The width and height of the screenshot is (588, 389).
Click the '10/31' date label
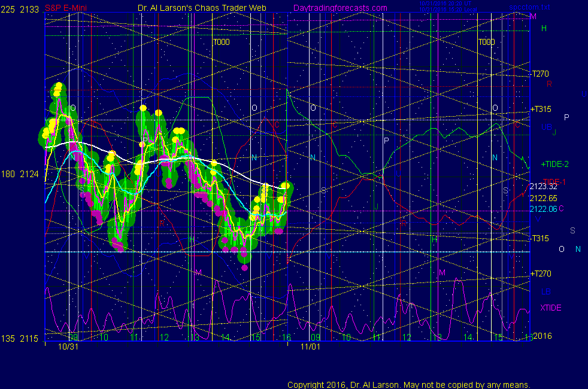pyautogui.click(x=68, y=347)
